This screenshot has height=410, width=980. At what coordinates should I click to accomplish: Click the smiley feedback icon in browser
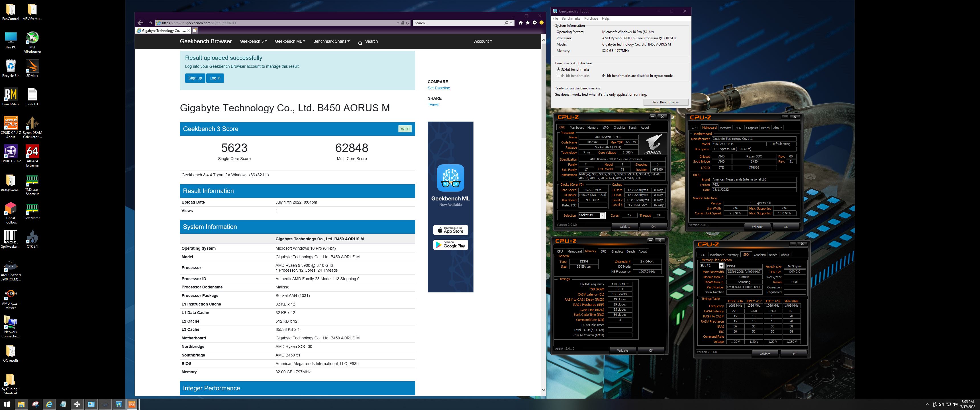point(541,23)
